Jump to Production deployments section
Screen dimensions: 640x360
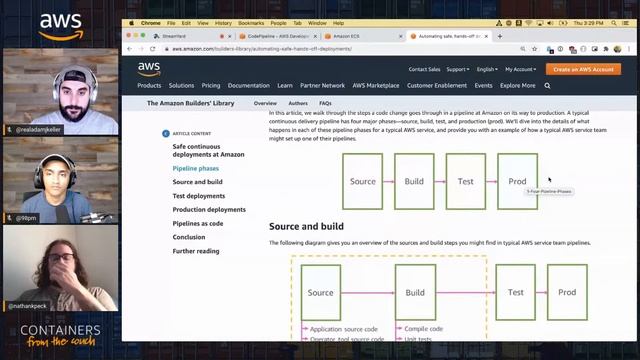[209, 209]
